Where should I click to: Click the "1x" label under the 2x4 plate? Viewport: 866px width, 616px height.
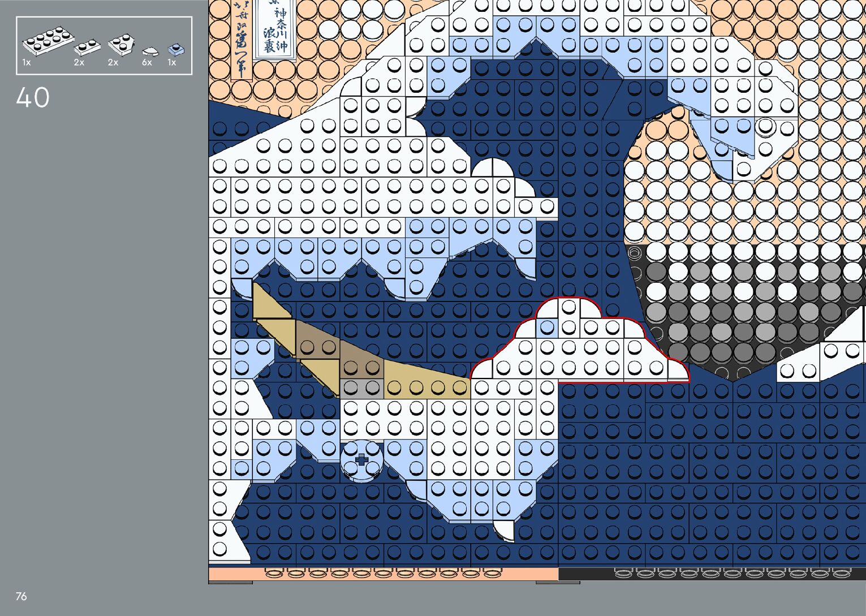click(27, 63)
